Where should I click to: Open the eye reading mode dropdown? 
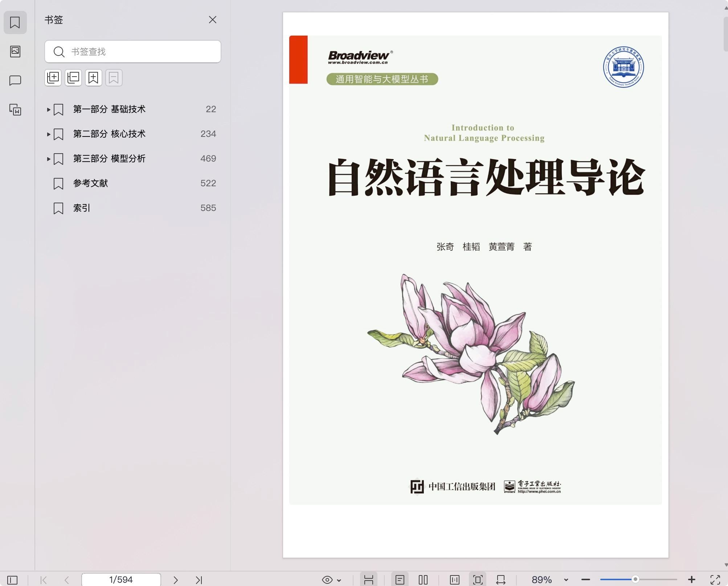(332, 580)
